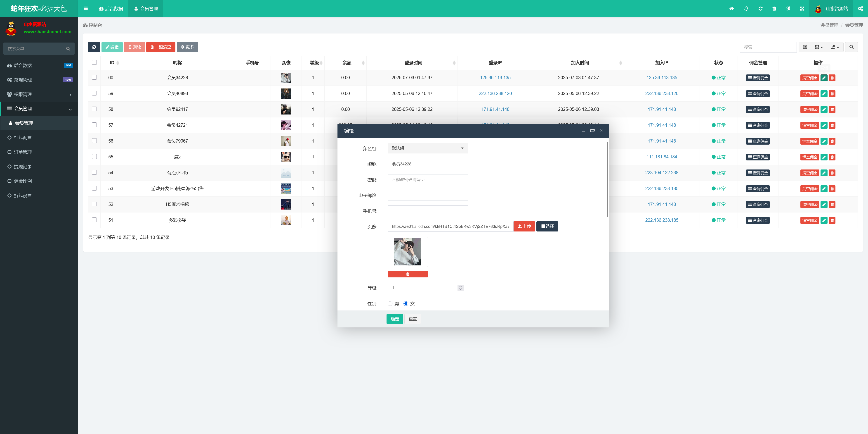The image size is (868, 434).
Task: Click the red delete icon for member 58
Action: click(x=832, y=110)
